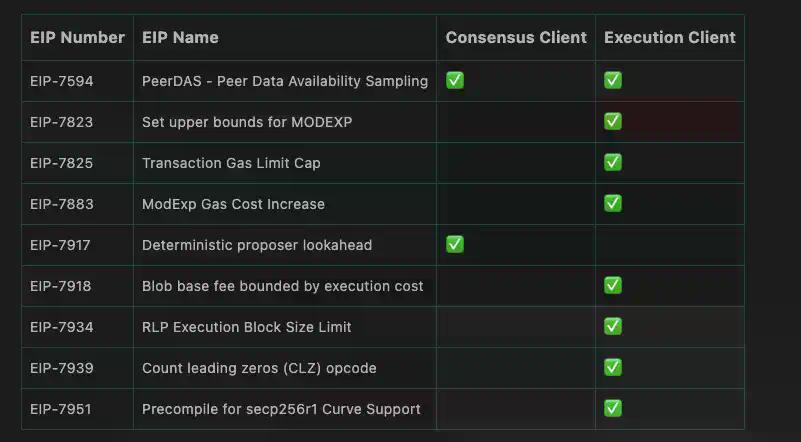Select the EIP-7951 number cell

click(x=62, y=409)
